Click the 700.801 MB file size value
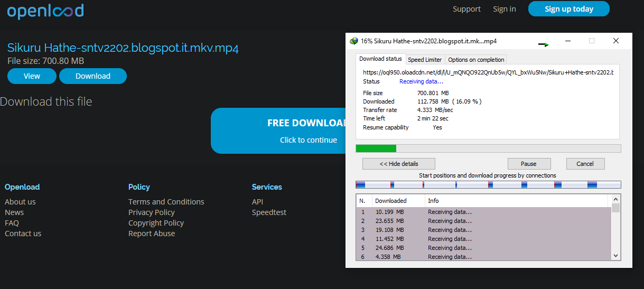The image size is (644, 289). tap(433, 93)
